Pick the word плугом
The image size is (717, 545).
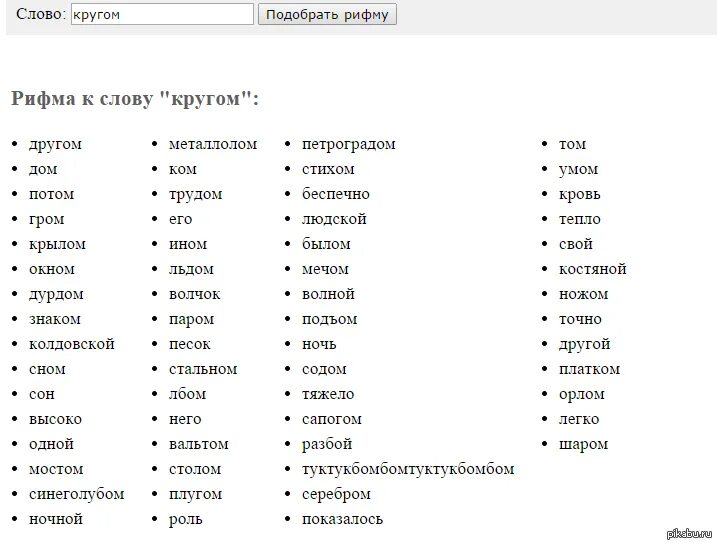(196, 494)
